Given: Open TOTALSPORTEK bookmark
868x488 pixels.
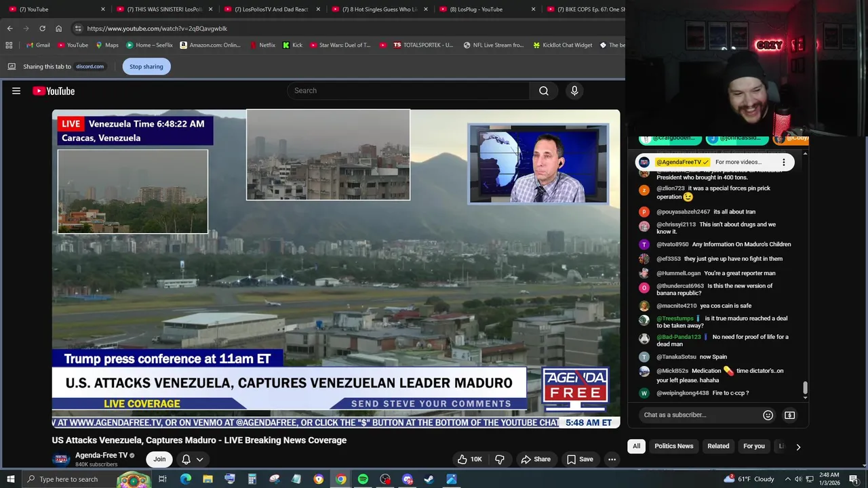Looking at the screenshot, I should (423, 45).
